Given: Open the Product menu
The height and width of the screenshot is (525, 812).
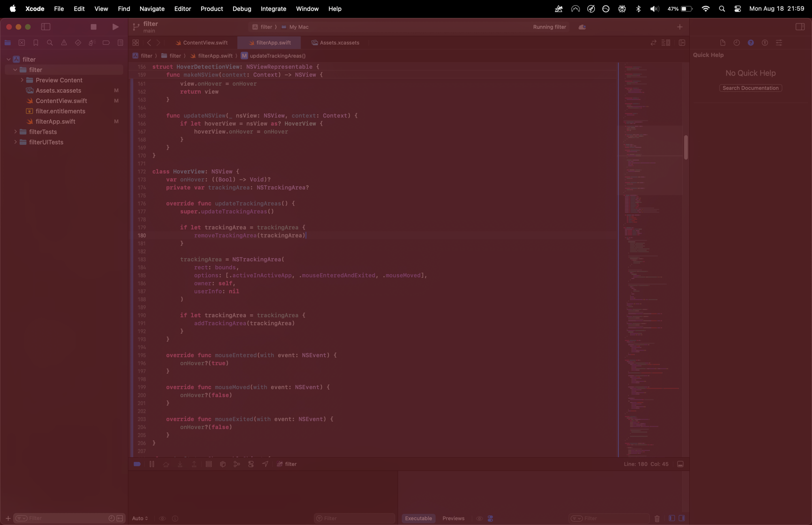Looking at the screenshot, I should pos(211,9).
